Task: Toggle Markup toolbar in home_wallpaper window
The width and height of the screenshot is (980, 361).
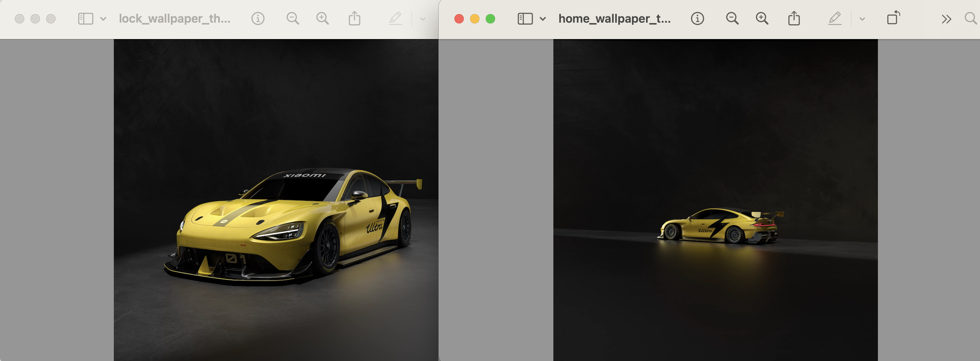Action: pos(835,18)
